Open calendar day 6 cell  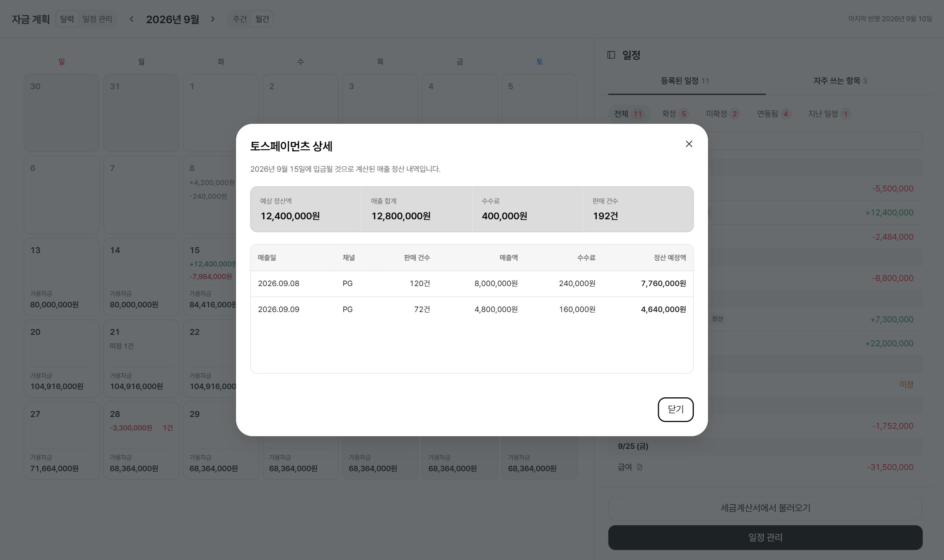click(x=62, y=195)
